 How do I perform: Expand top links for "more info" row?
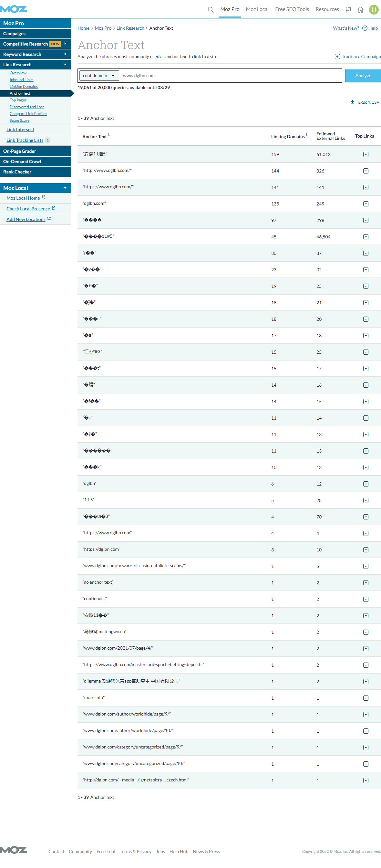(x=366, y=698)
